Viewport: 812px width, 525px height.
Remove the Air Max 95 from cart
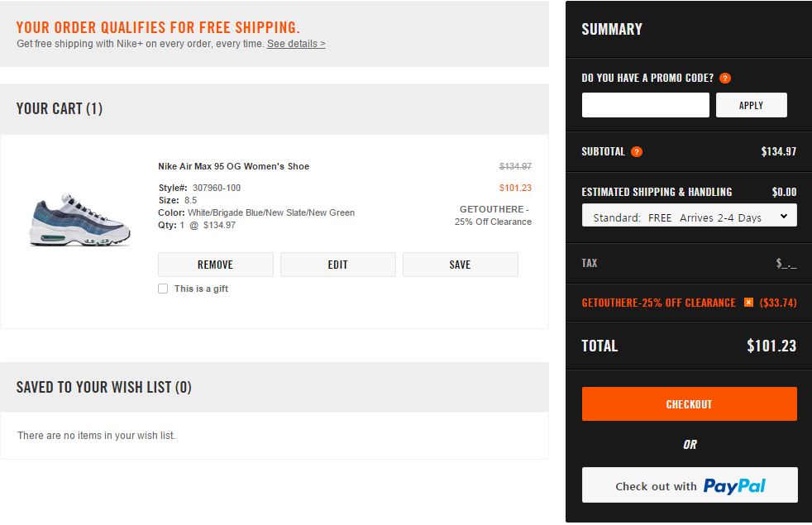click(216, 265)
